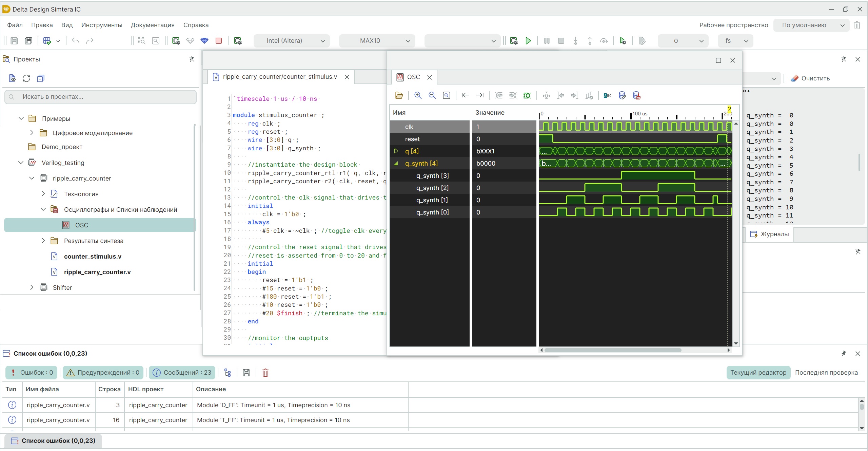
Task: Click the zoom in icon in OSC toolbar
Action: [x=418, y=96]
